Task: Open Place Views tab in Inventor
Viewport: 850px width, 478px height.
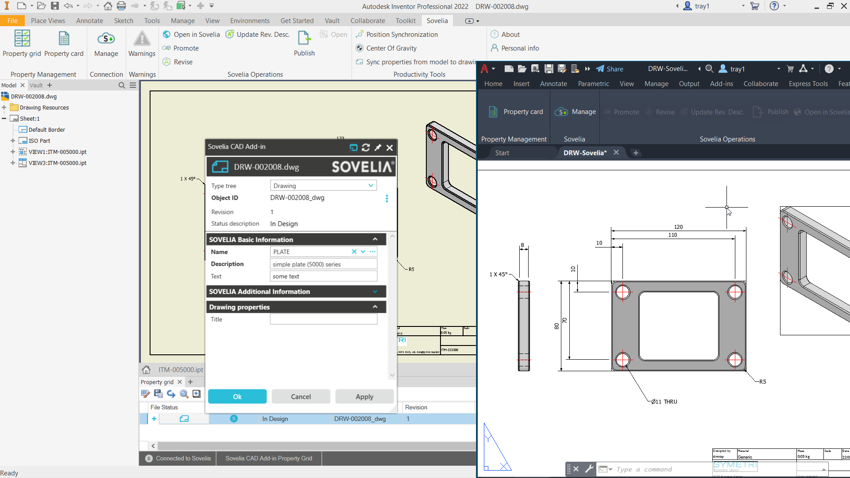Action: [x=48, y=21]
